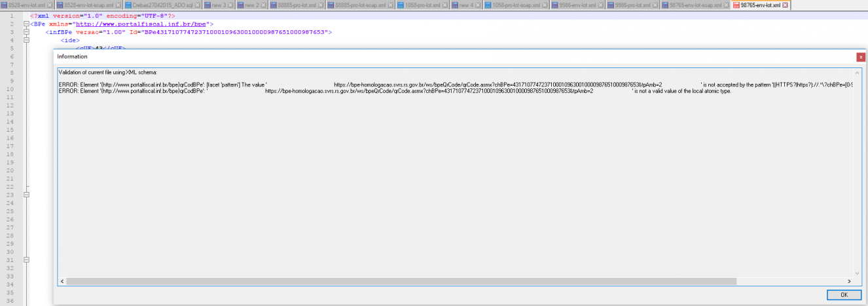Click the portalfiscal.inf.br/bpe namespace URL
Viewport: 868px width, 306px height.
tap(140, 24)
